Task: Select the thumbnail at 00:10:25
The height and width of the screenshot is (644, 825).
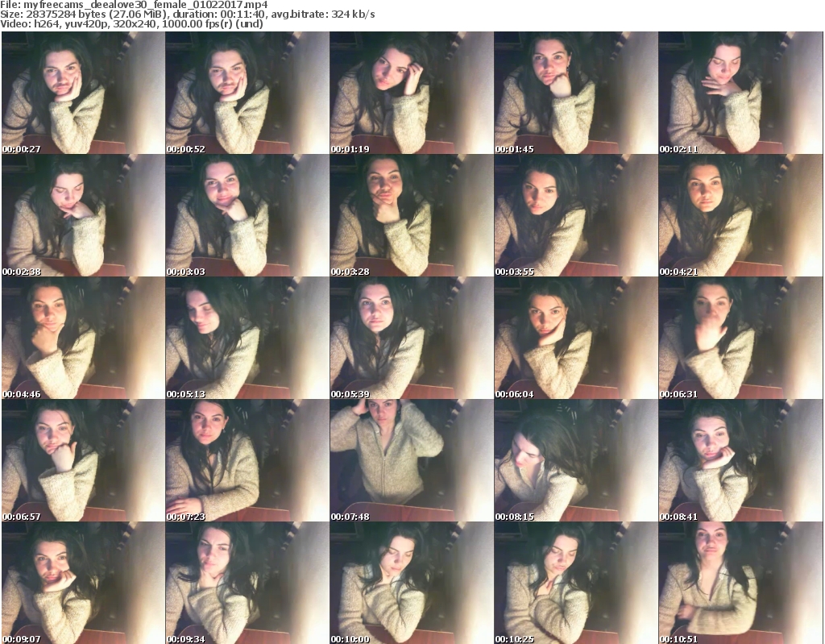Action: point(575,583)
